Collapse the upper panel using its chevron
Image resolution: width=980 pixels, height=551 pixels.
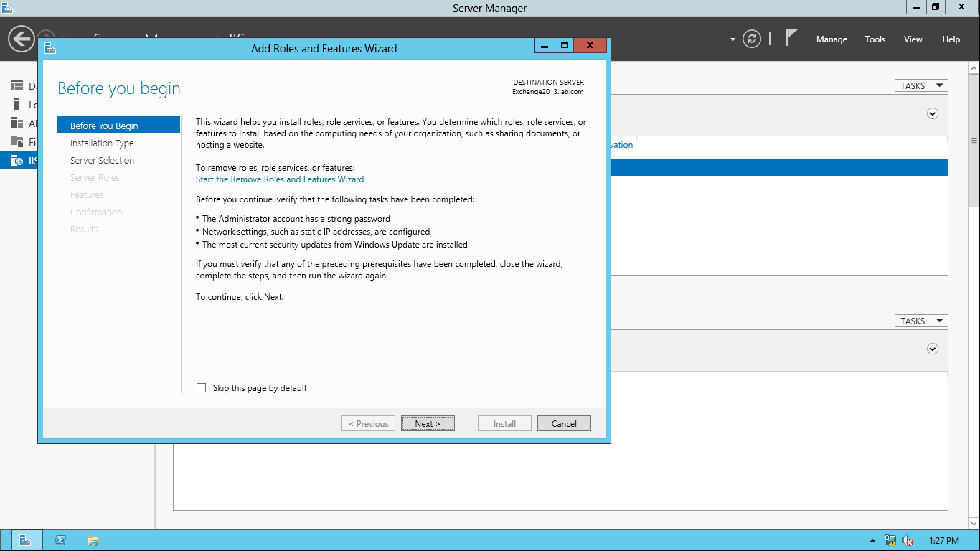(933, 113)
